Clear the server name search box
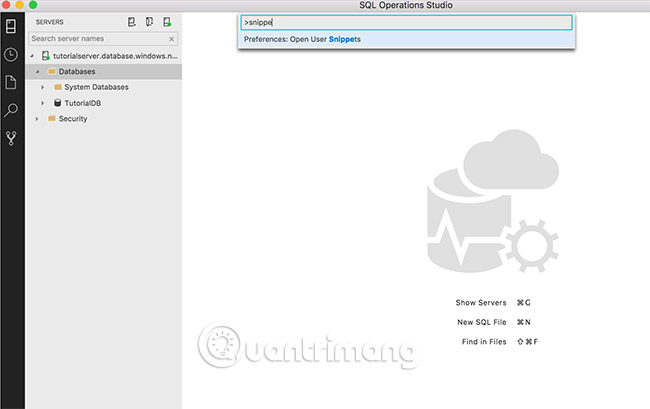The width and height of the screenshot is (650, 409). click(x=171, y=39)
